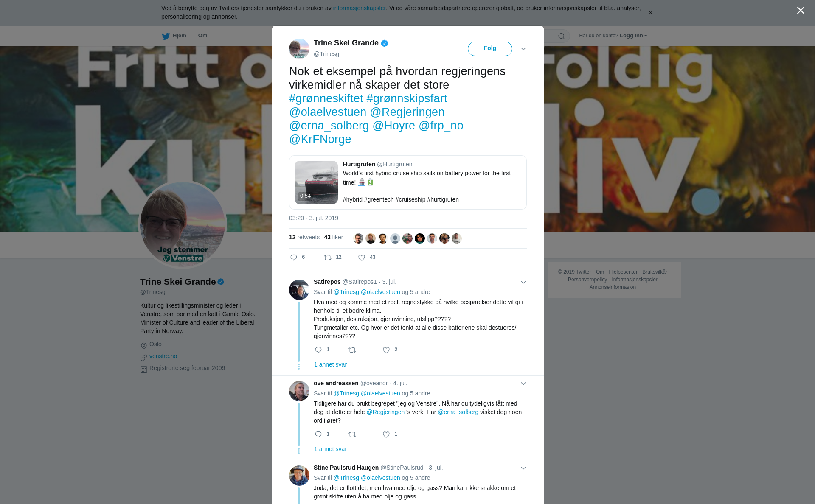815x504 pixels.
Task: Click the reply icon on Satirepos's tweet
Action: (318, 350)
